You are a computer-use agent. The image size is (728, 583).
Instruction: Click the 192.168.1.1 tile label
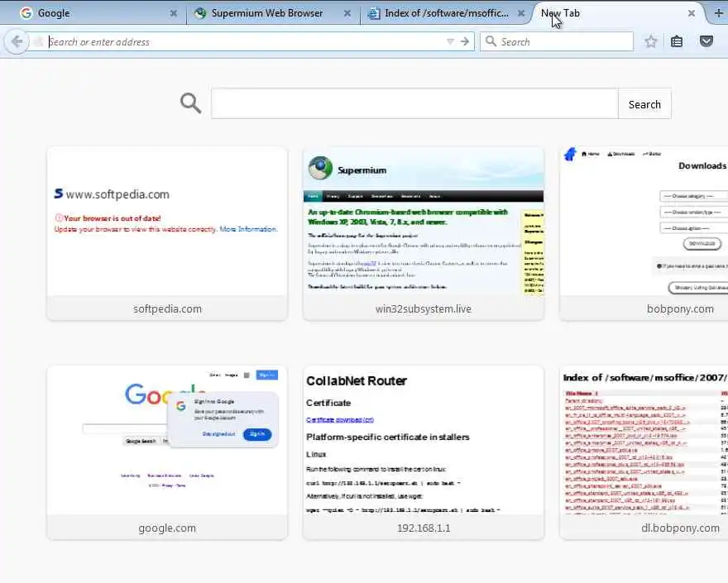(x=424, y=528)
